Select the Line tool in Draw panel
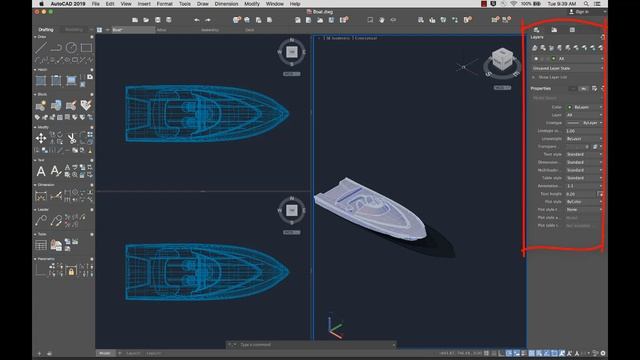The image size is (640, 360). (x=41, y=48)
